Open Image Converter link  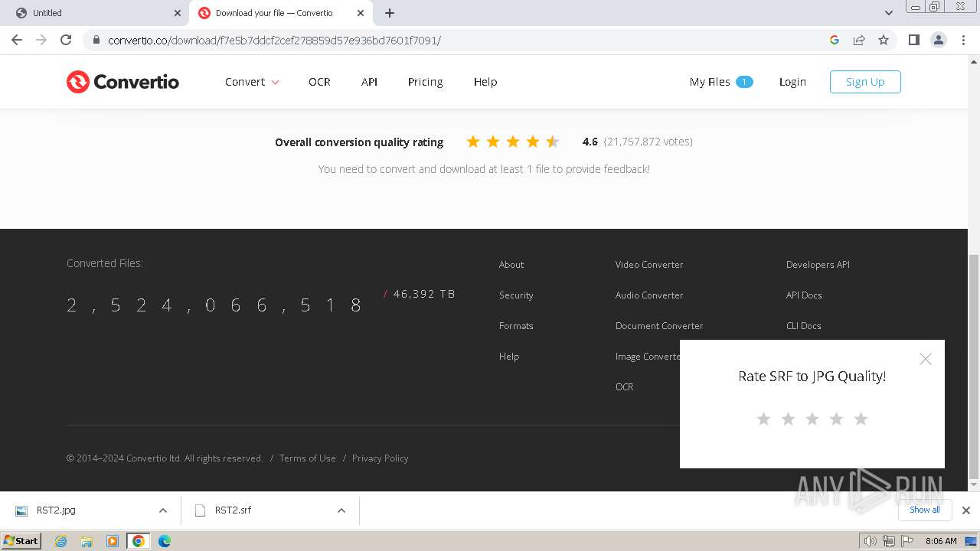coord(648,357)
